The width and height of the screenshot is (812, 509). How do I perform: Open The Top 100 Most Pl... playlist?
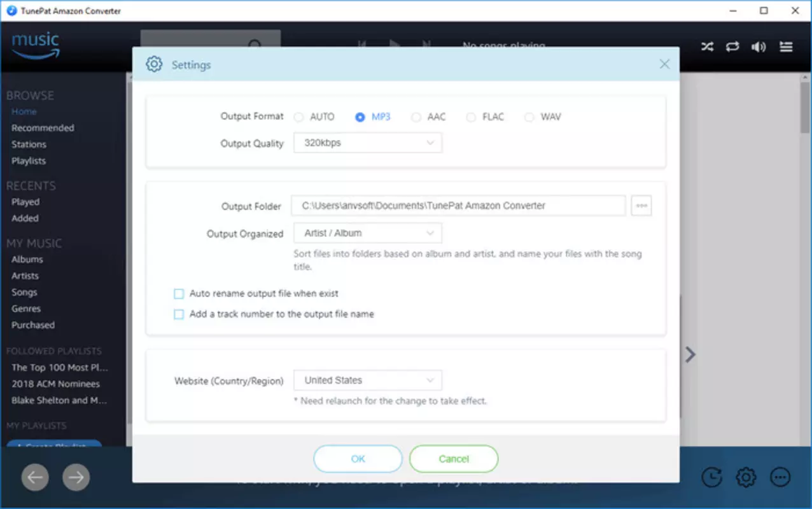click(60, 368)
